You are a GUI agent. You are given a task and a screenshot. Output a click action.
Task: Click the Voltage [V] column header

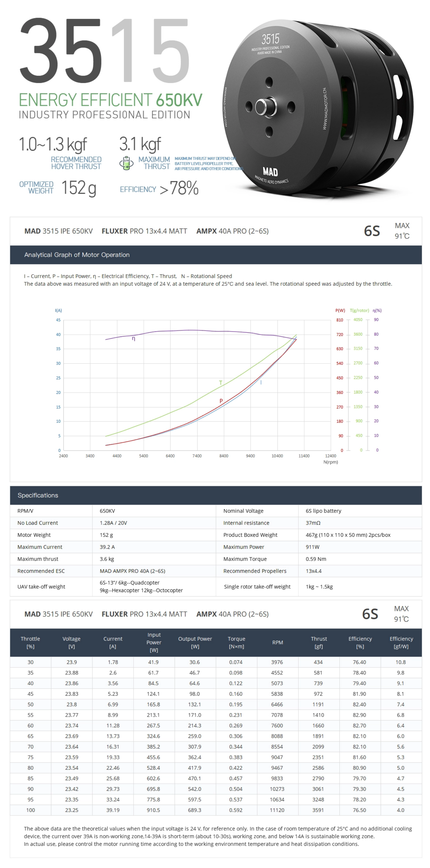pos(71,643)
